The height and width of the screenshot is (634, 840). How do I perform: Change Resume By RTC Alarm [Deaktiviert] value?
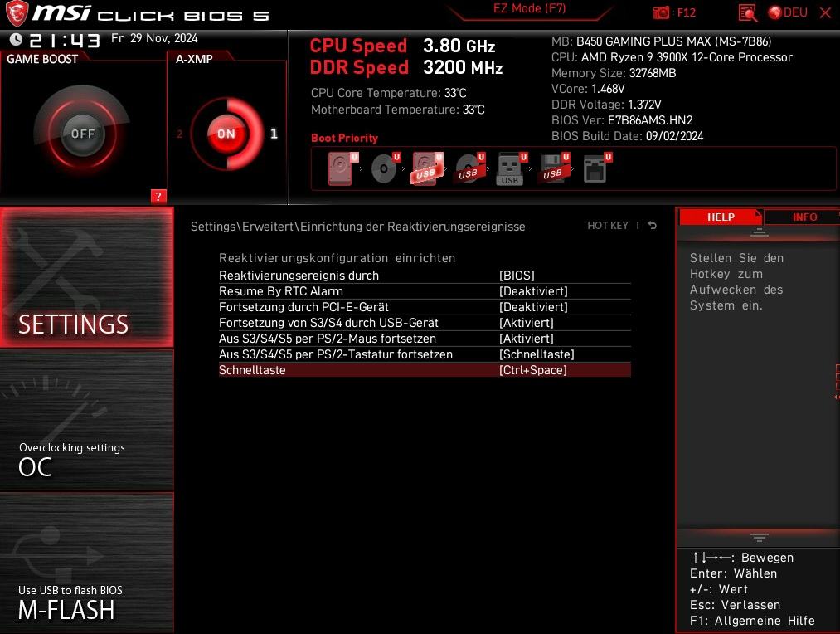click(533, 291)
